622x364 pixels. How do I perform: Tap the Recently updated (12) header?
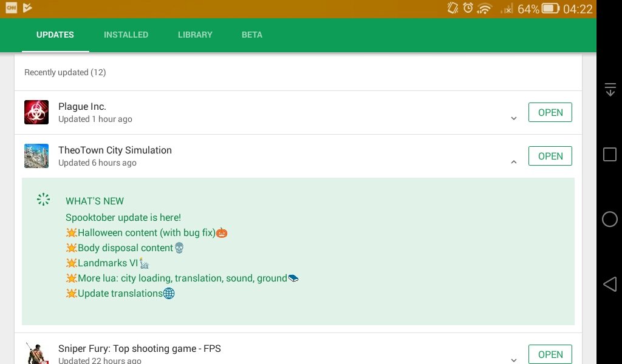[65, 72]
